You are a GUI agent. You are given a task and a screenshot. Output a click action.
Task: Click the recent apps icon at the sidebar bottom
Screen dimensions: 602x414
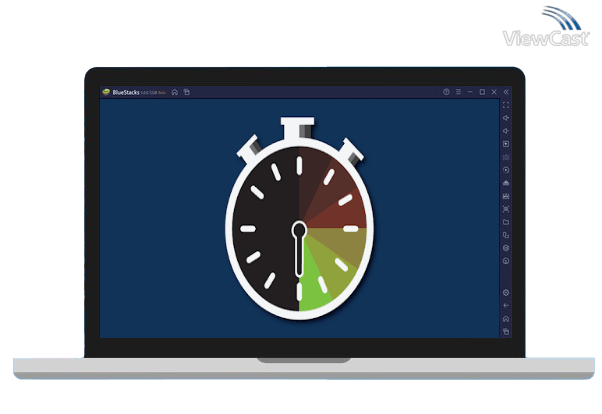click(506, 331)
